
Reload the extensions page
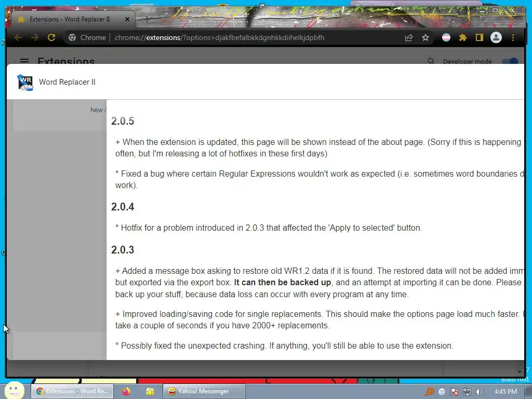point(51,37)
